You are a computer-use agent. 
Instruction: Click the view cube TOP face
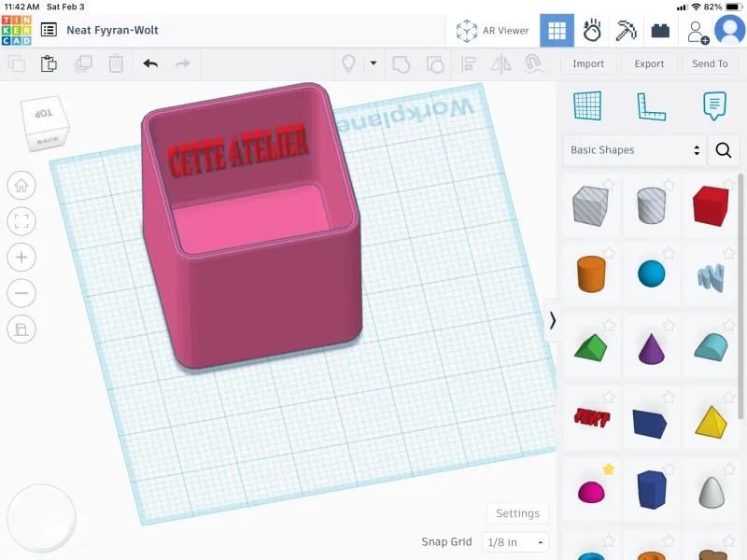click(x=43, y=113)
